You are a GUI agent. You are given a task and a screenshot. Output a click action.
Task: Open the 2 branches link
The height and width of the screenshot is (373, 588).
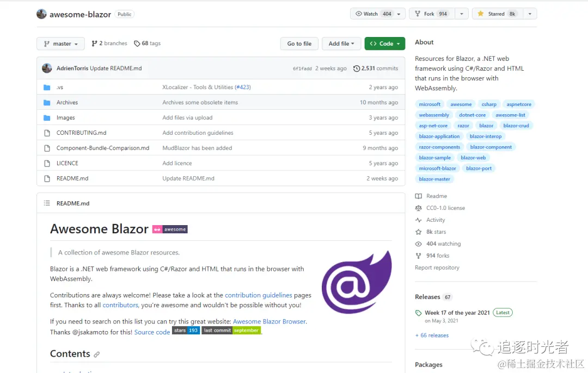click(109, 43)
